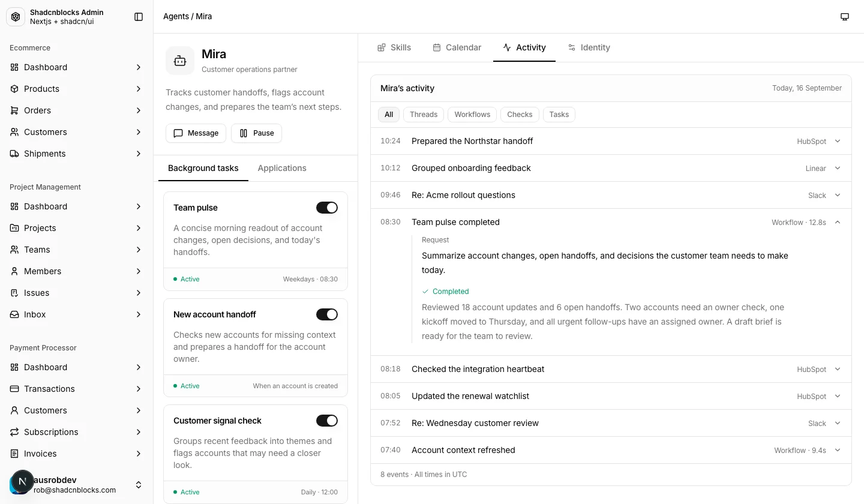Message Mira

196,133
